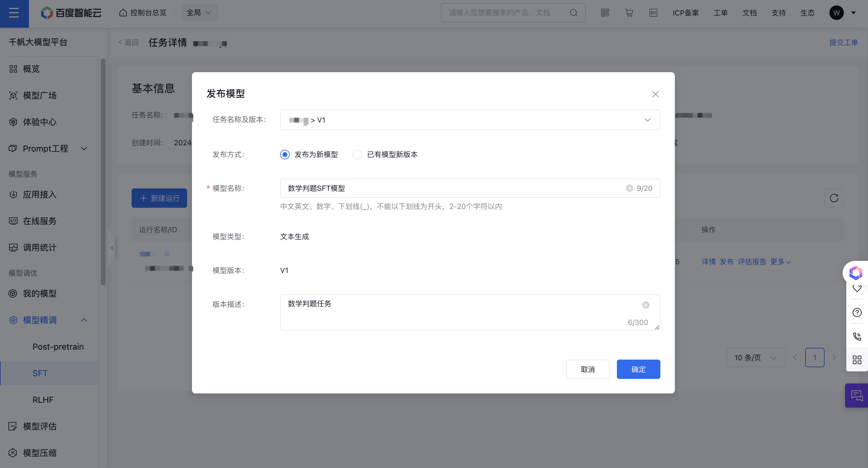Image resolution: width=868 pixels, height=468 pixels.
Task: Click the phone contact icon on right
Action: tap(857, 336)
